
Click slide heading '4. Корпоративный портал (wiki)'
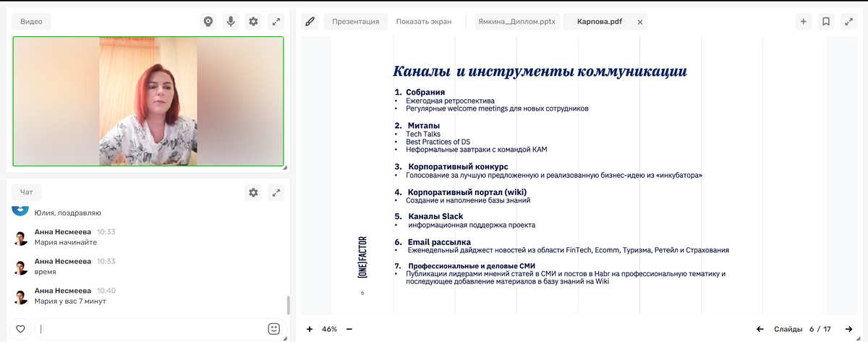pyautogui.click(x=460, y=192)
